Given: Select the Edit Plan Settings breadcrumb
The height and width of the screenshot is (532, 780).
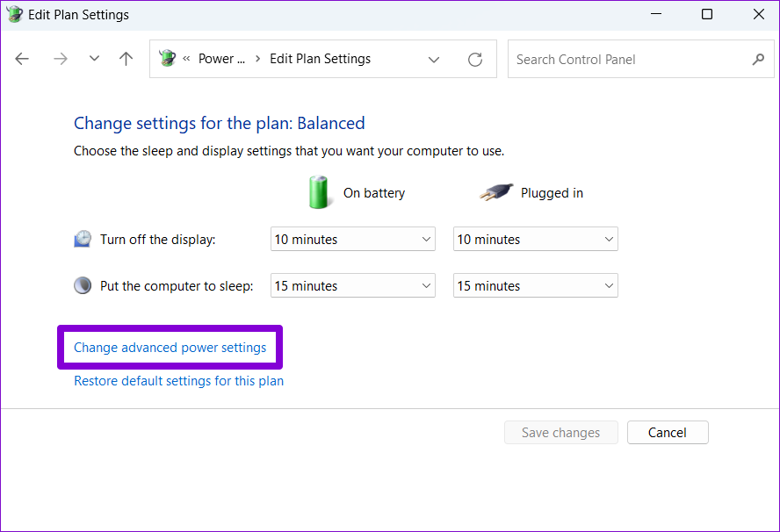Looking at the screenshot, I should coord(320,58).
